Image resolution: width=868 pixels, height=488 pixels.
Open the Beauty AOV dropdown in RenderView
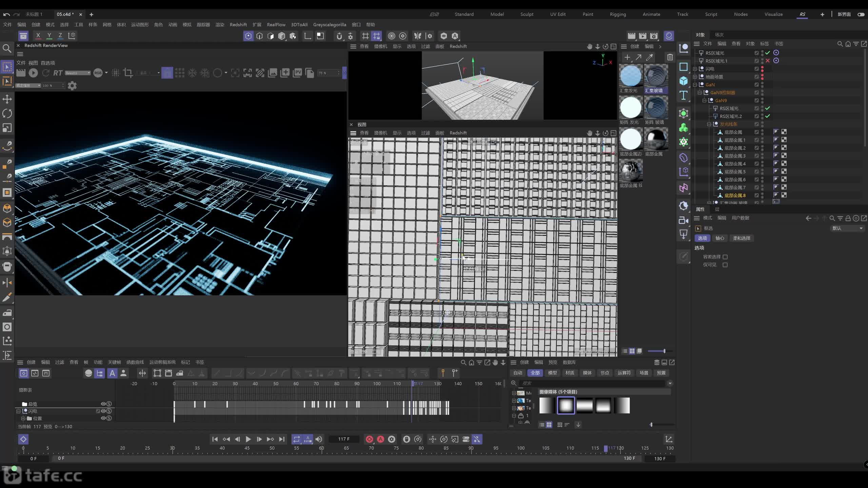coord(78,73)
